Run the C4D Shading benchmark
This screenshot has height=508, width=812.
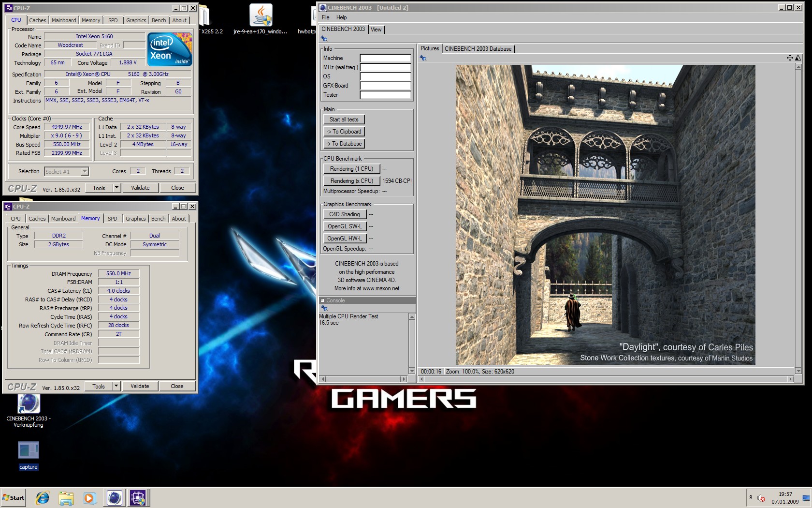click(345, 214)
